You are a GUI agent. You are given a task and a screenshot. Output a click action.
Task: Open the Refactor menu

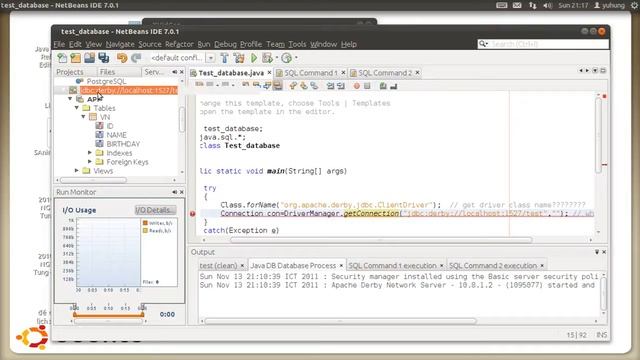coord(179,44)
